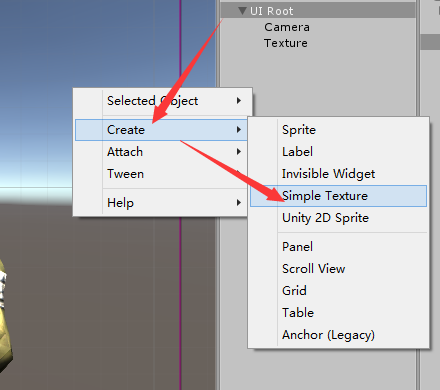
Task: Open the Selected Object submenu
Action: pos(163,101)
